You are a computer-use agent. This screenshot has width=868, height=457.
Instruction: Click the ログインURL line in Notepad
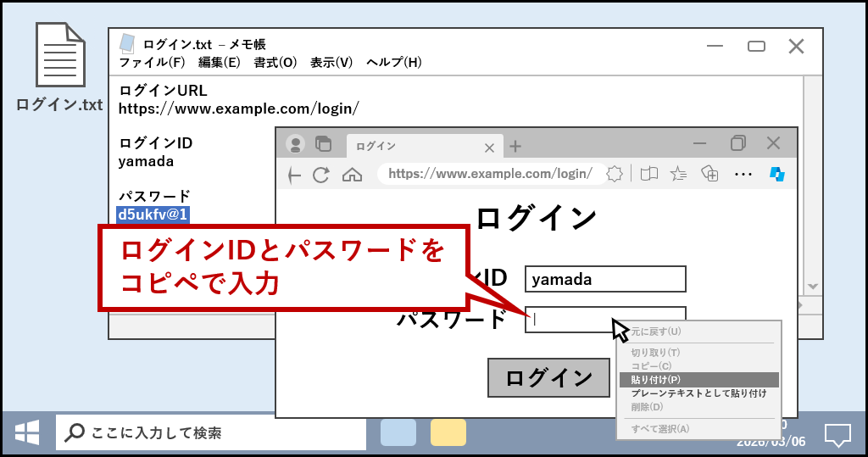pyautogui.click(x=164, y=90)
